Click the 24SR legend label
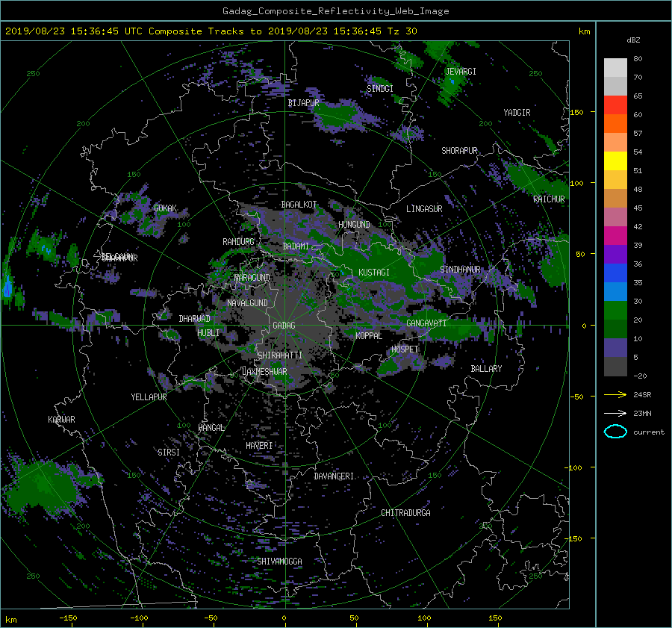The height and width of the screenshot is (628, 672). tap(642, 395)
